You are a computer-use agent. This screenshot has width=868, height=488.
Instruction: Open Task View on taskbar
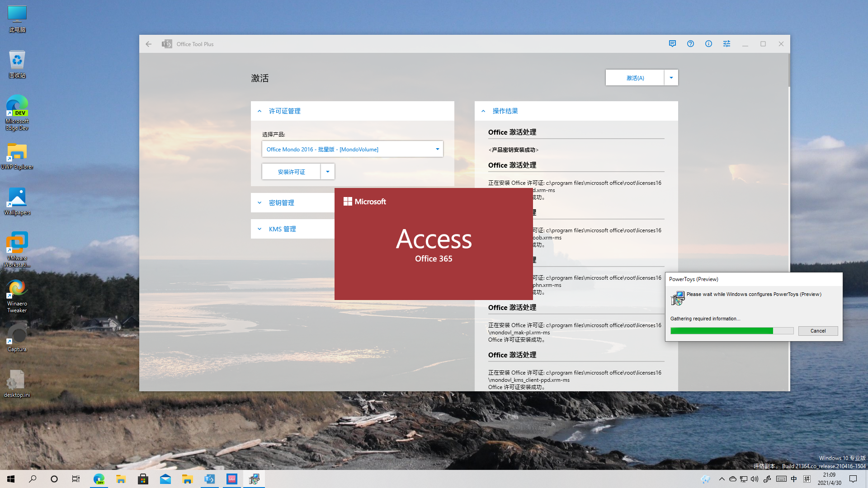[76, 479]
